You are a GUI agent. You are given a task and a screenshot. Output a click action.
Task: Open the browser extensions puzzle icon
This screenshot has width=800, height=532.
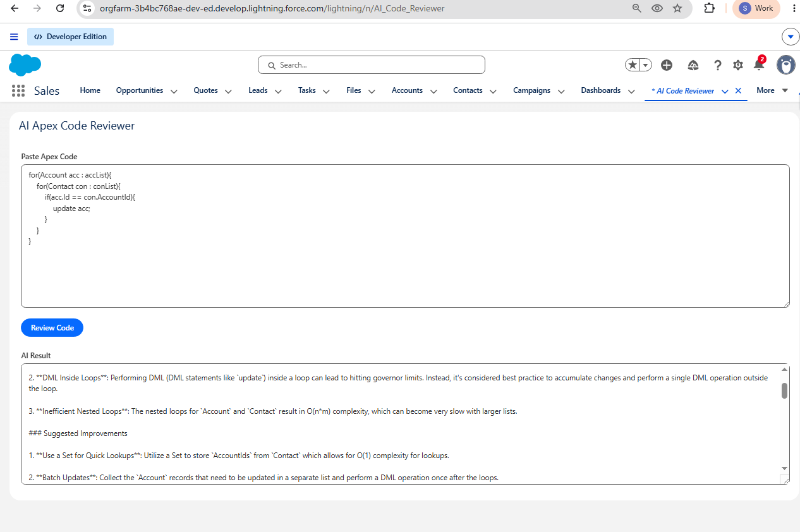pyautogui.click(x=709, y=8)
